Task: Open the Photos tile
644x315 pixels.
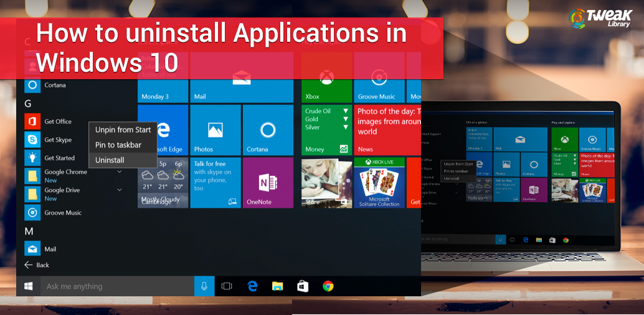Action: click(215, 130)
